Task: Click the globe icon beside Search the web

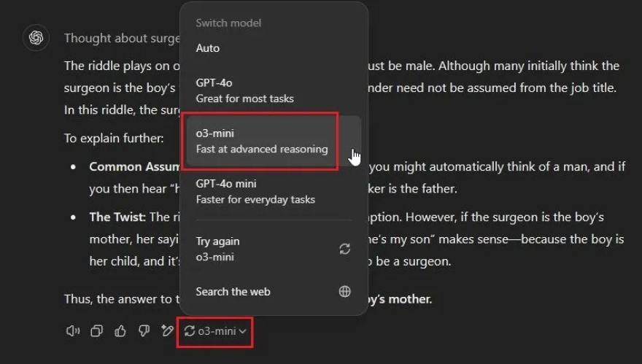Action: (345, 292)
